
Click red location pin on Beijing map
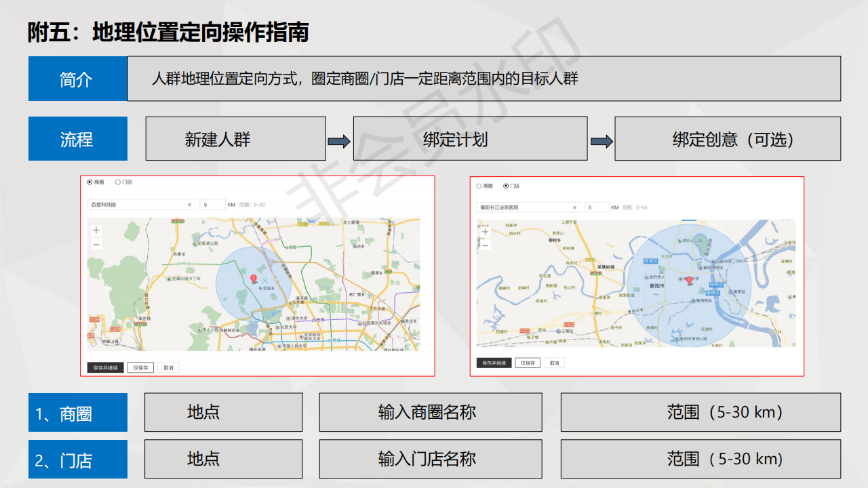pos(254,278)
